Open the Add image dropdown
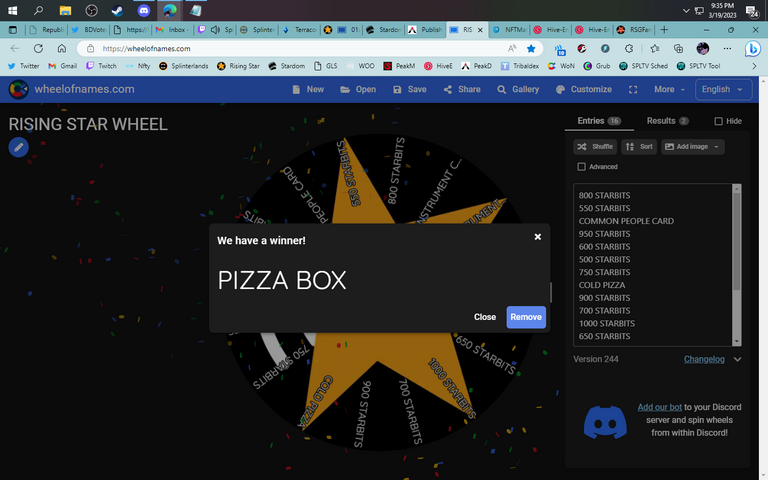Screen dimensions: 768x480 coord(693,146)
